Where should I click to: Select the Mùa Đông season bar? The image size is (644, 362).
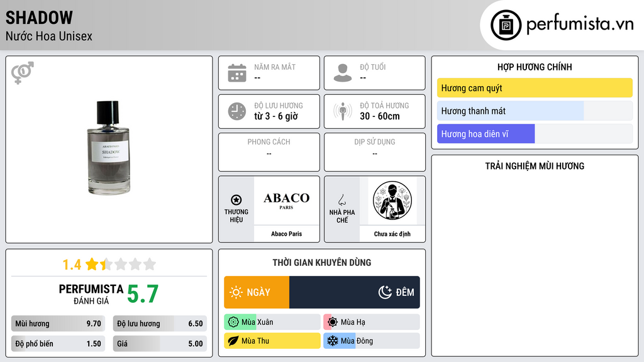372,341
